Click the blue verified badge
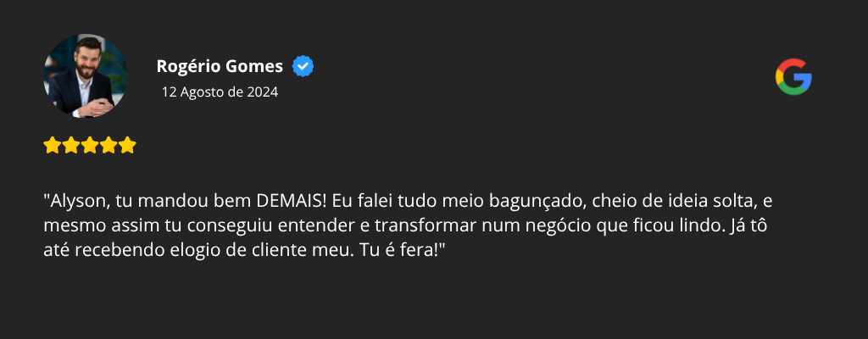This screenshot has width=868, height=339. tap(303, 66)
